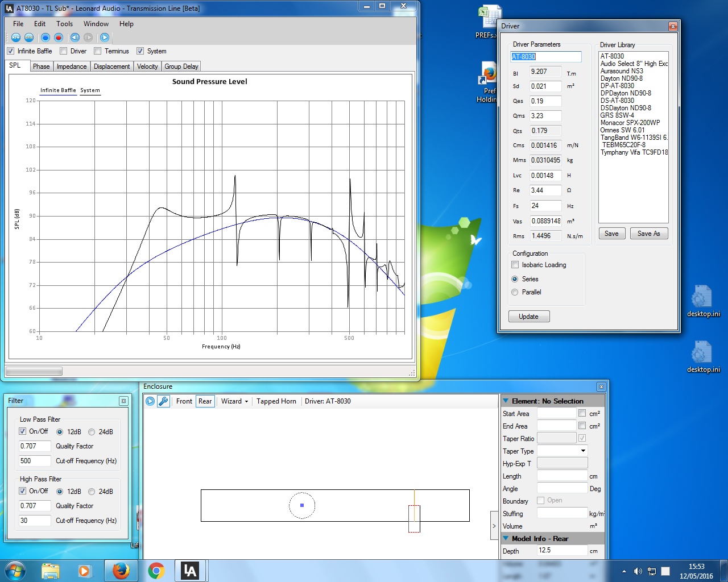Open File Explorer from the taskbar
This screenshot has height=582, width=728.
tap(51, 571)
